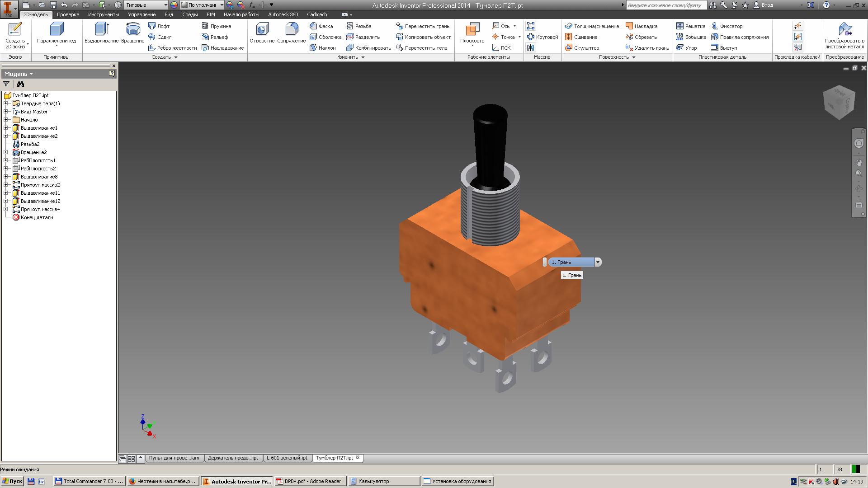Expand the Выдавливание1 tree node
Image resolution: width=868 pixels, height=488 pixels.
6,128
